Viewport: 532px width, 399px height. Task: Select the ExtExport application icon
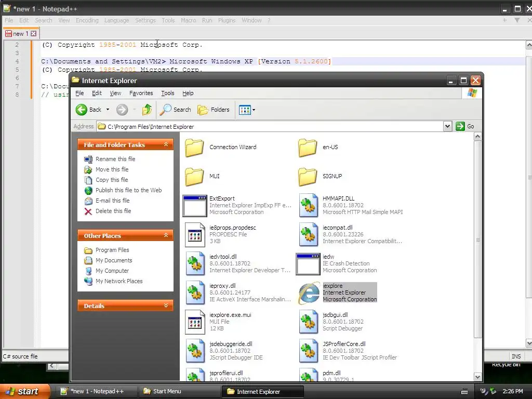click(x=194, y=206)
